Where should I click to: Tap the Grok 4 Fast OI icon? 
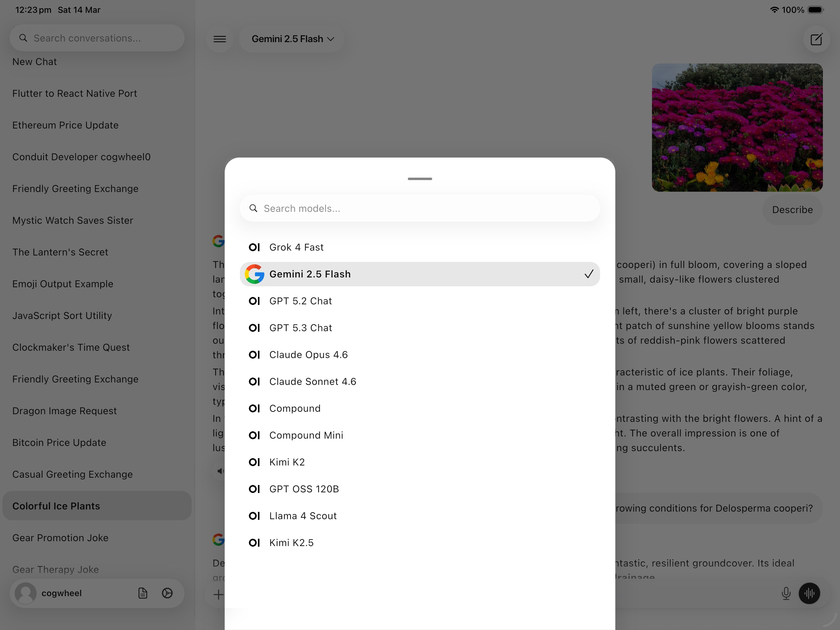coord(254,247)
